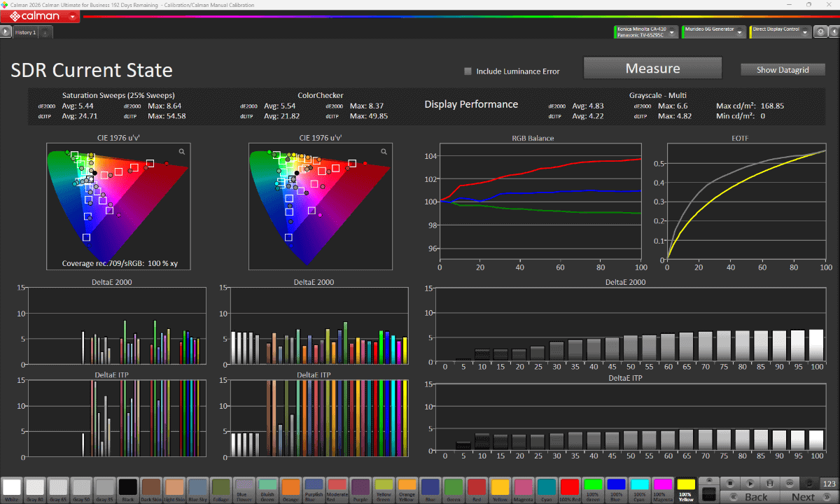Select the 100% Magenta color patch
Viewport: 840px width, 504px height.
[662, 489]
